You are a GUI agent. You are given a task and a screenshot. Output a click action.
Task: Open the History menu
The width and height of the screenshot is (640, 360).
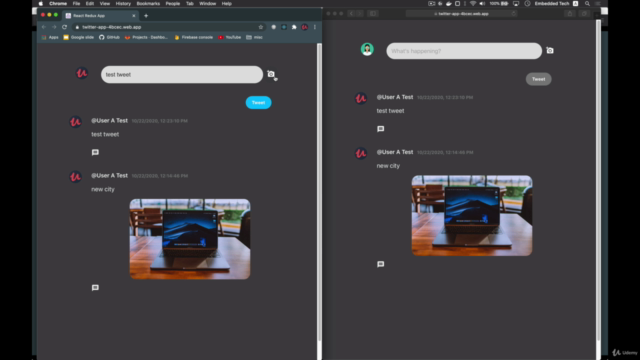click(x=123, y=4)
